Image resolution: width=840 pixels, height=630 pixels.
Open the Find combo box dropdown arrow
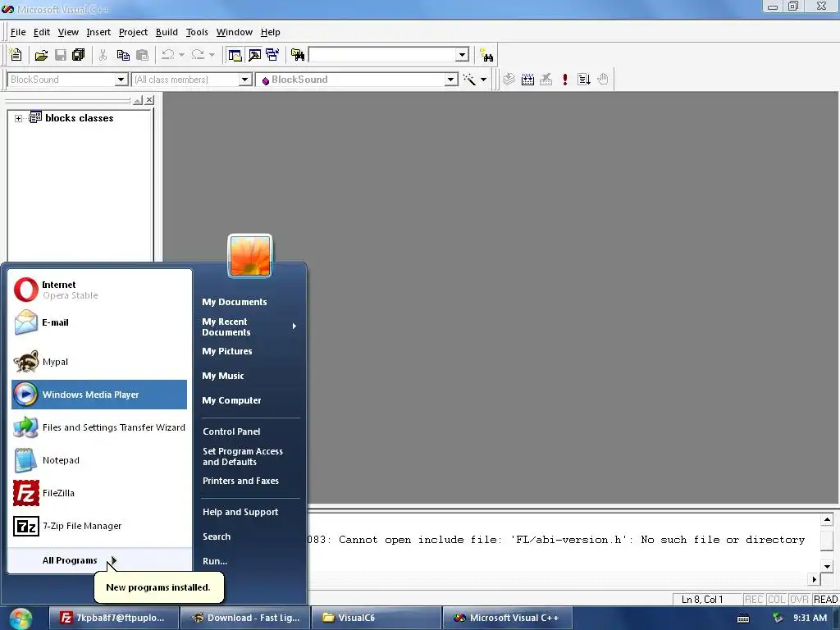pos(463,55)
